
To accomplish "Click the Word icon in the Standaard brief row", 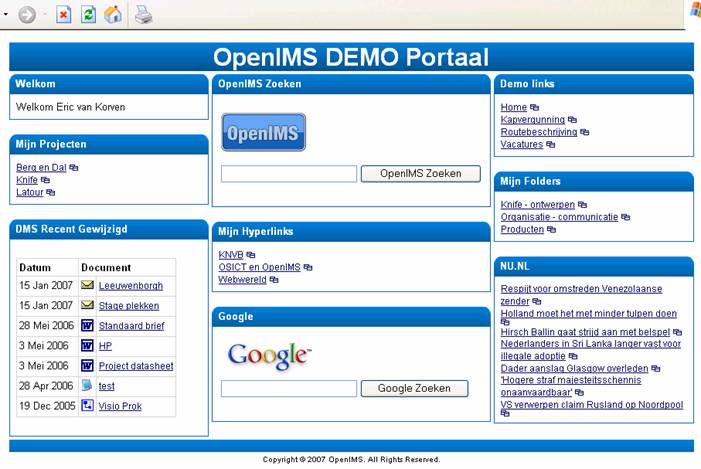I will click(x=87, y=325).
